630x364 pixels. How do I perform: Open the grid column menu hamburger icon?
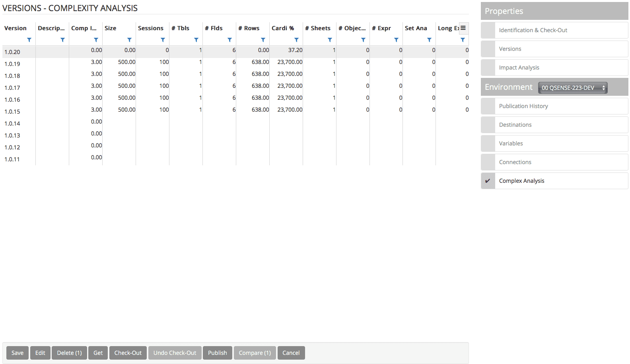click(x=463, y=28)
